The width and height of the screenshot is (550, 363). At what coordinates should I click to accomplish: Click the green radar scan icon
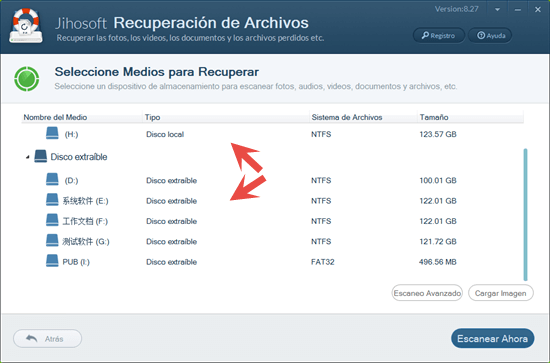[x=27, y=79]
